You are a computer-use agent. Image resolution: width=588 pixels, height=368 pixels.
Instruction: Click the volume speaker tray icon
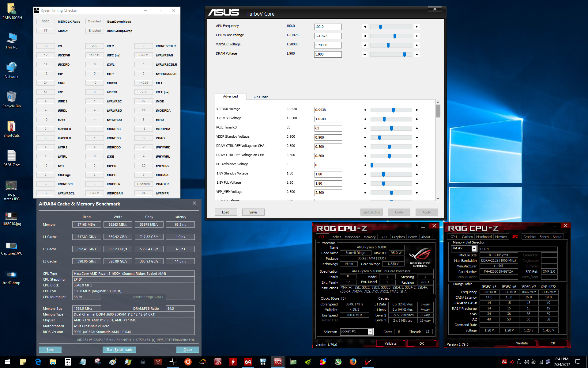526,362
